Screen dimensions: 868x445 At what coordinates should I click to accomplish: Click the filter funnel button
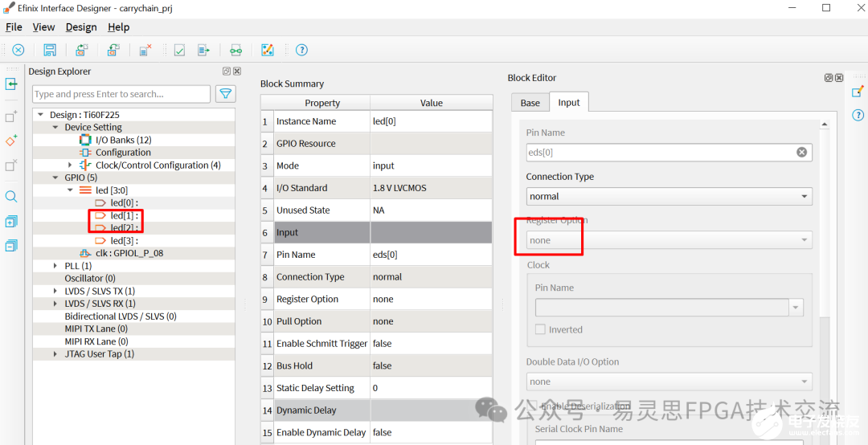click(225, 93)
